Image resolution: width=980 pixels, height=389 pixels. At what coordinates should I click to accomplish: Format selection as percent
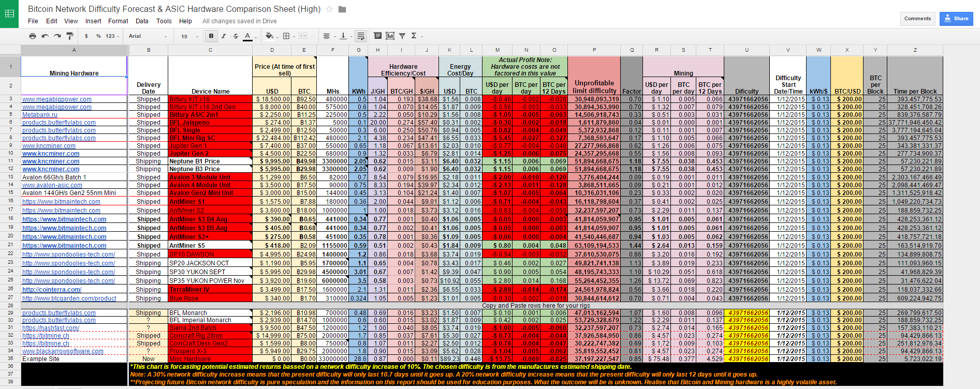(98, 36)
